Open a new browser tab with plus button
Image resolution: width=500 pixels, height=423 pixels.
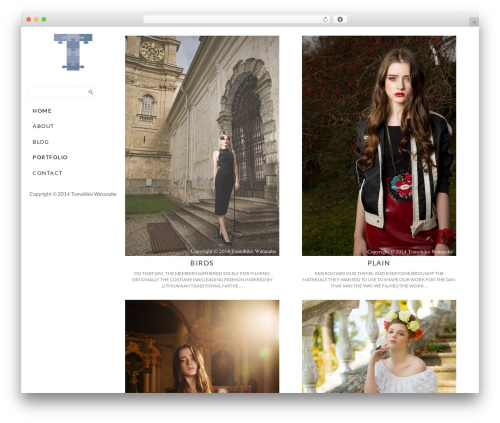[x=474, y=22]
